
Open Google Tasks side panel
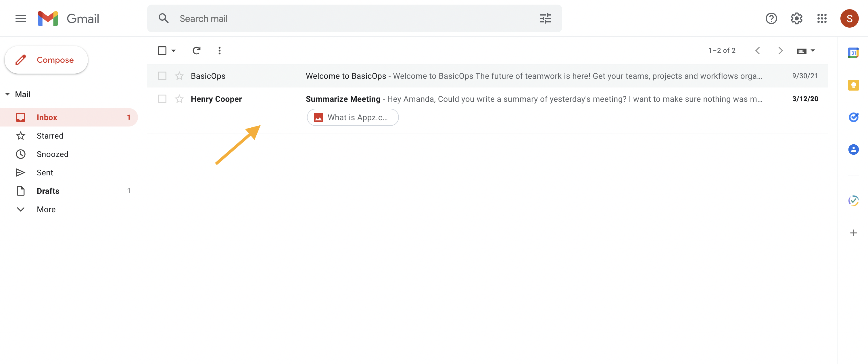point(853,117)
